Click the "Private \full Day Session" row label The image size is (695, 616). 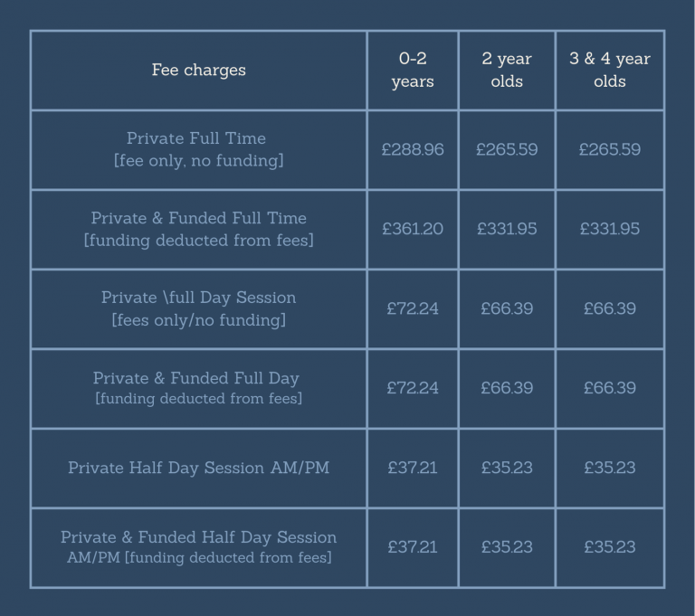[198, 308]
